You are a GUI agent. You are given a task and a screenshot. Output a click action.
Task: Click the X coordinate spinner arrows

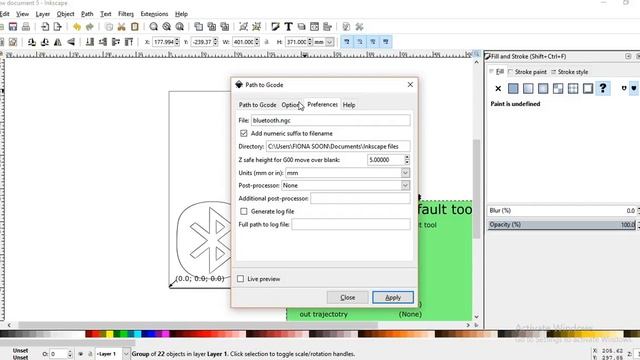coord(177,42)
